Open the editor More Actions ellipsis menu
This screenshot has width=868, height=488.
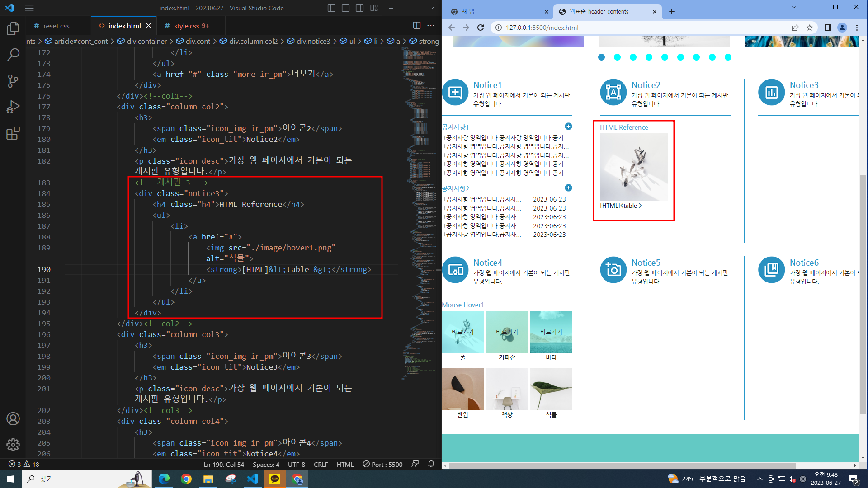431,26
